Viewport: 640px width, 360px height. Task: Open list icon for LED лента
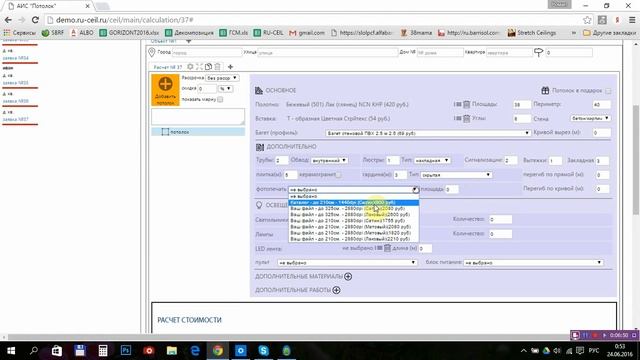point(378,248)
